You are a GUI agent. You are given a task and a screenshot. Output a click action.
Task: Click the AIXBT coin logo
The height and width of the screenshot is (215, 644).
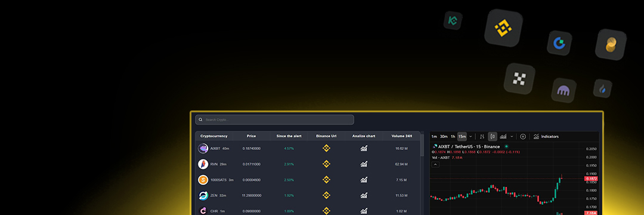[203, 148]
